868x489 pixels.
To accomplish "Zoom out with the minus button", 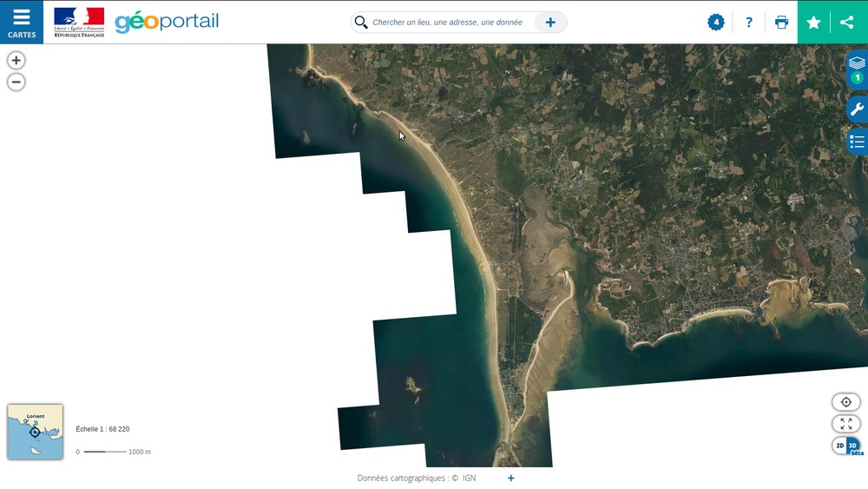I will (16, 82).
